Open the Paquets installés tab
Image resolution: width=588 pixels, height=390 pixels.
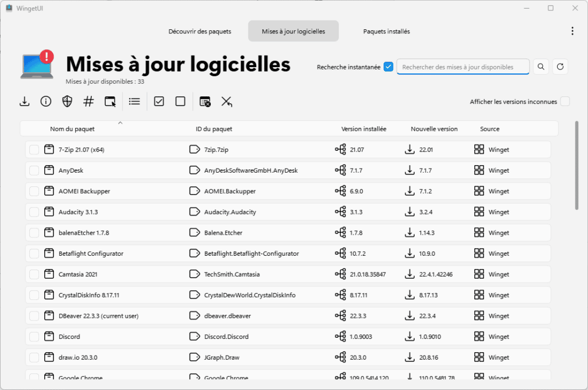(x=386, y=32)
